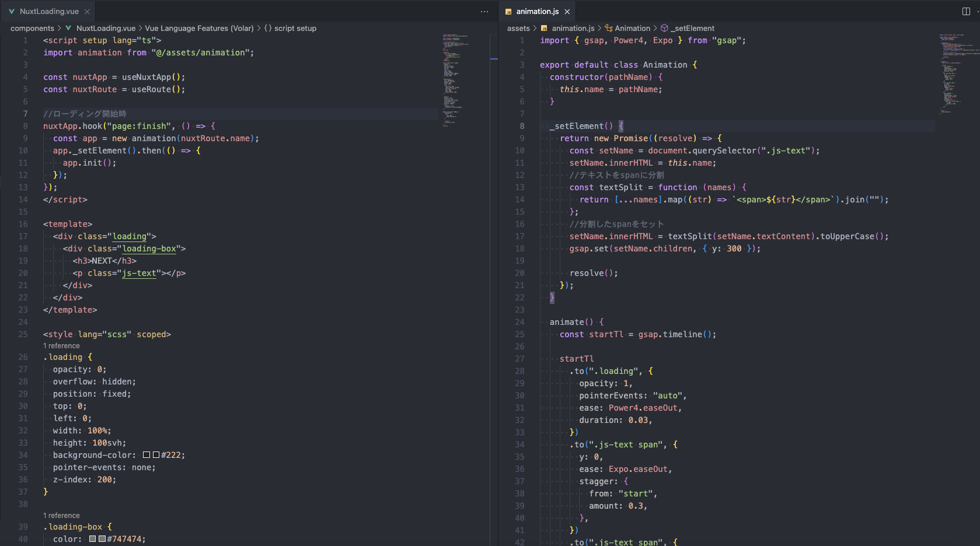Click Vue icon in left breadcrumb

[x=69, y=28]
